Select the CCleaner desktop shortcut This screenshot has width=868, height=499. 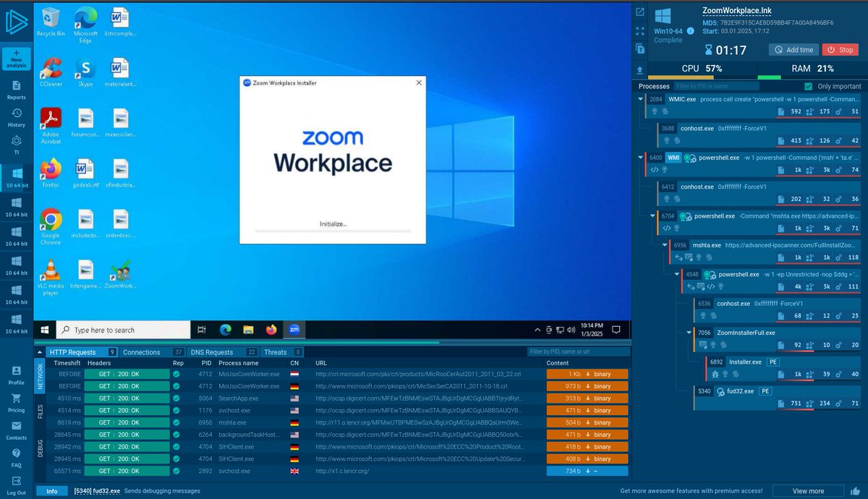[51, 72]
